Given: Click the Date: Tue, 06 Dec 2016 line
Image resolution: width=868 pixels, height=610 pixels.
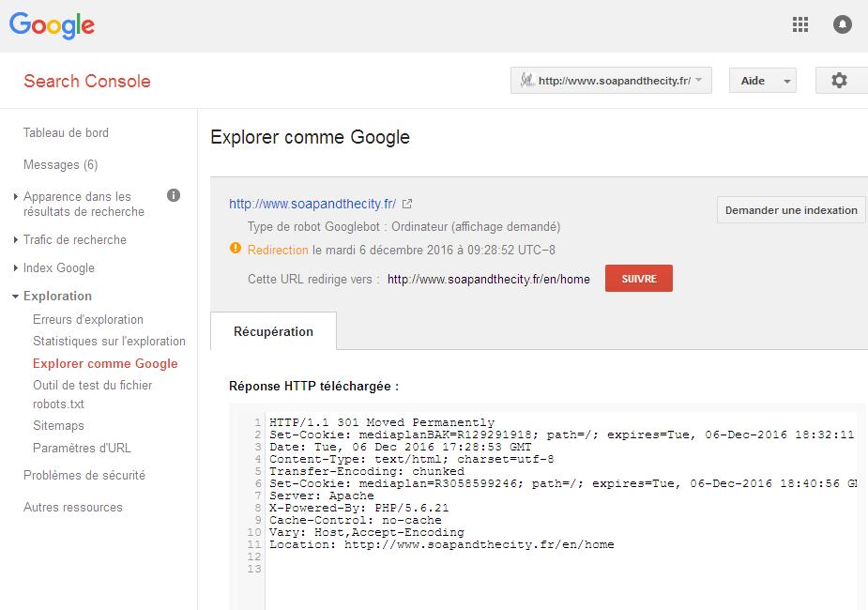Looking at the screenshot, I should [401, 447].
